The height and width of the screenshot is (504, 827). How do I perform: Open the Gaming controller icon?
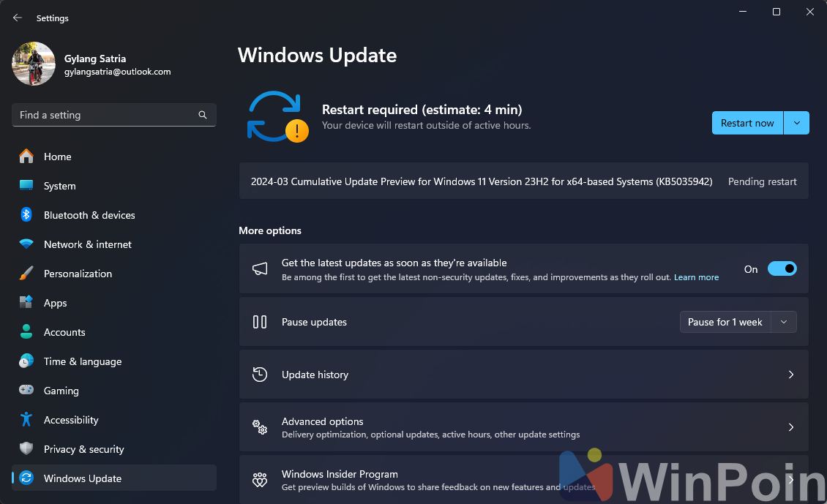(x=26, y=391)
